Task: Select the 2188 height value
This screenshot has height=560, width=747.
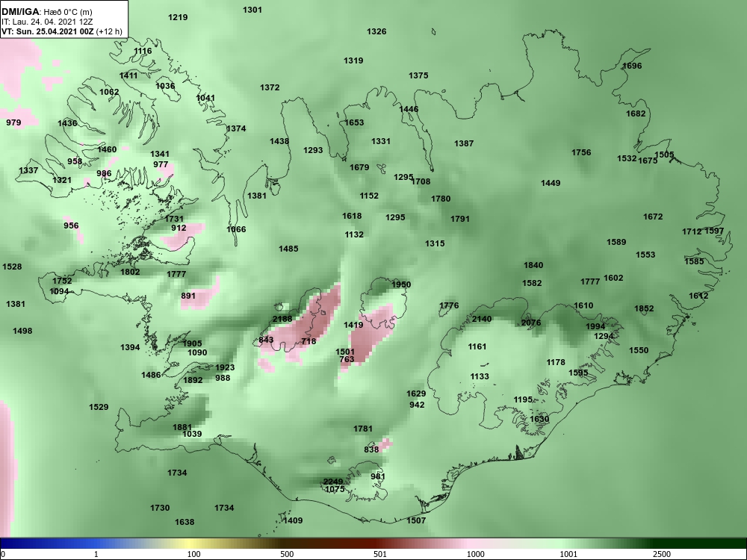Action: 282,319
